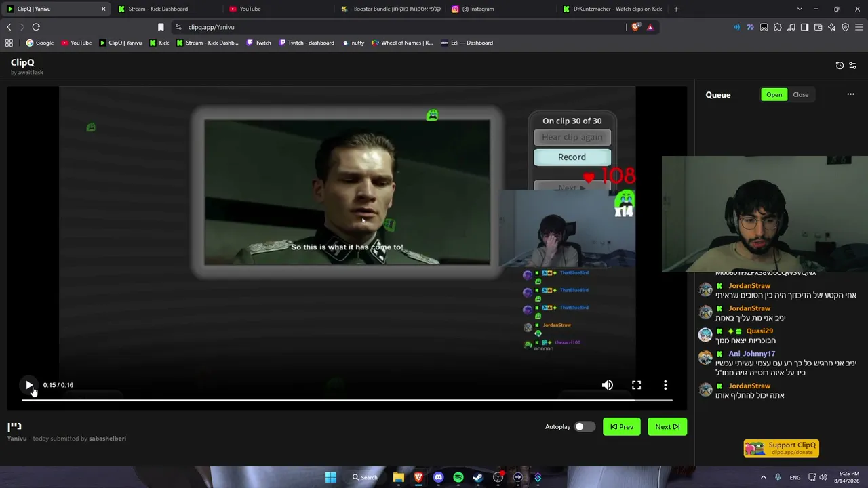Toggle the Autoplay switch
This screenshot has width=868, height=488.
585,426
